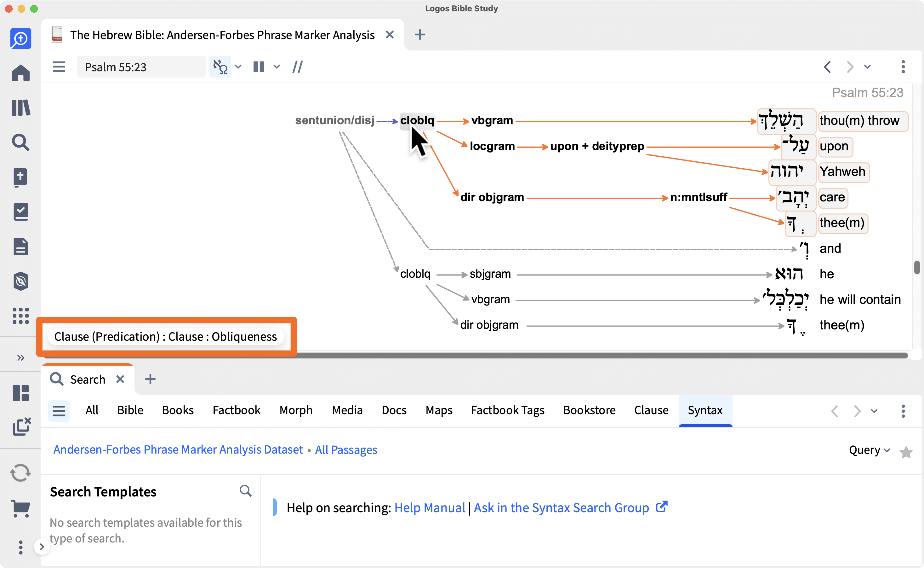The image size is (924, 568).
Task: Switch to the All search type
Action: click(x=92, y=410)
